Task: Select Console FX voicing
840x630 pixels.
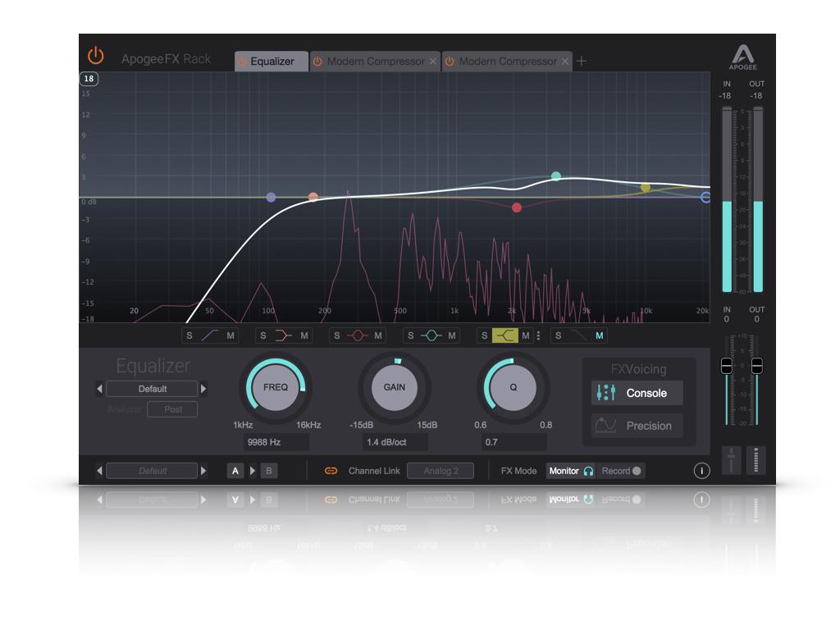Action: click(x=637, y=393)
